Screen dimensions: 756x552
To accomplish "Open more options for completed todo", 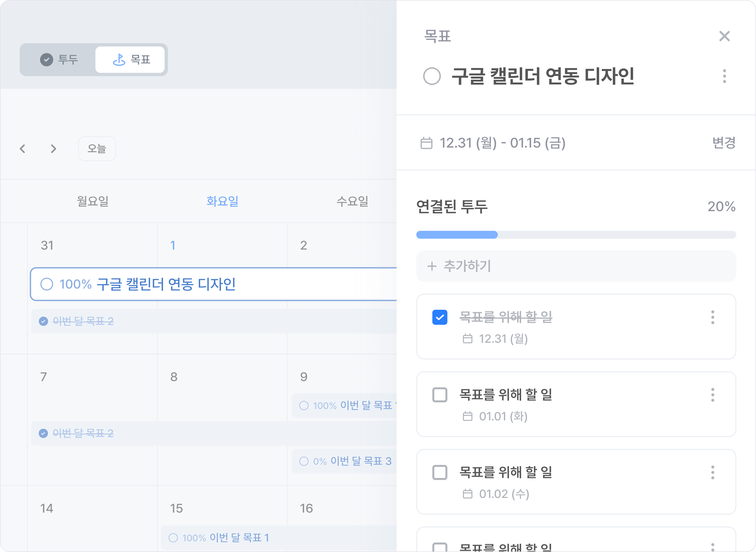I will (x=713, y=317).
